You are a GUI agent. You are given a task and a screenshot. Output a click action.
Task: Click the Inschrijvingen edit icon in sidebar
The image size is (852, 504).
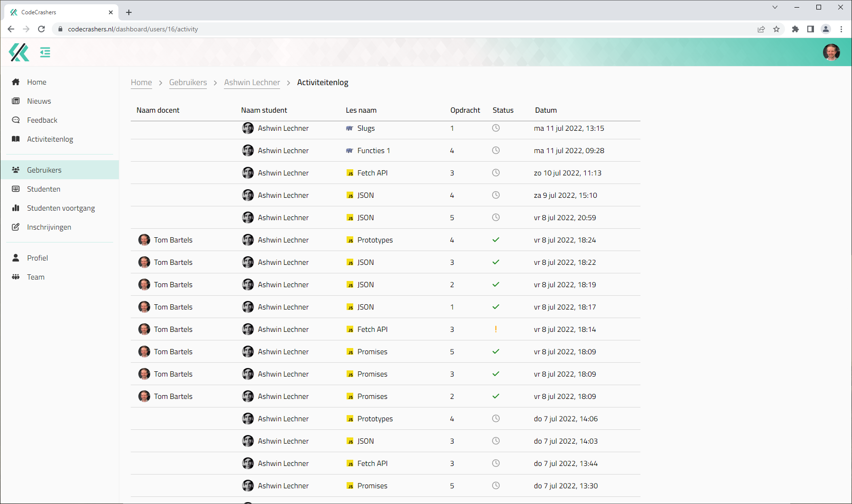coord(16,227)
